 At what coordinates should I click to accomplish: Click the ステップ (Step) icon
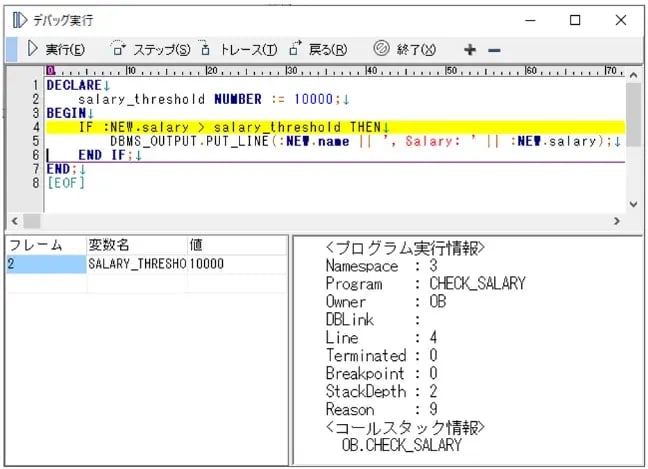point(118,49)
